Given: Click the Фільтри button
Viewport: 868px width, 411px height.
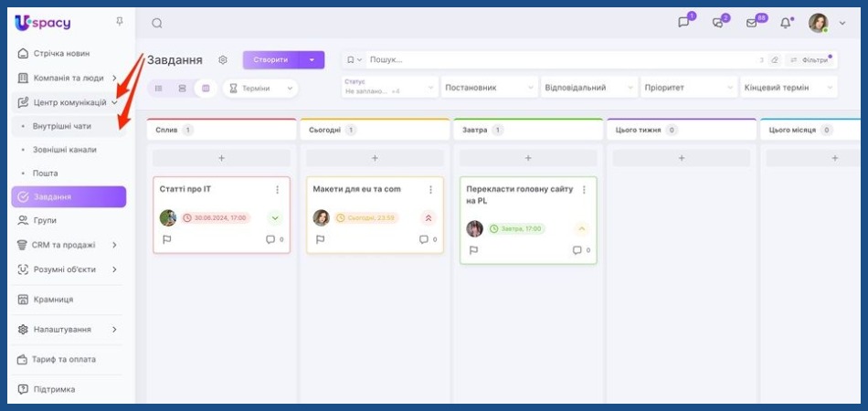Looking at the screenshot, I should click(x=809, y=60).
